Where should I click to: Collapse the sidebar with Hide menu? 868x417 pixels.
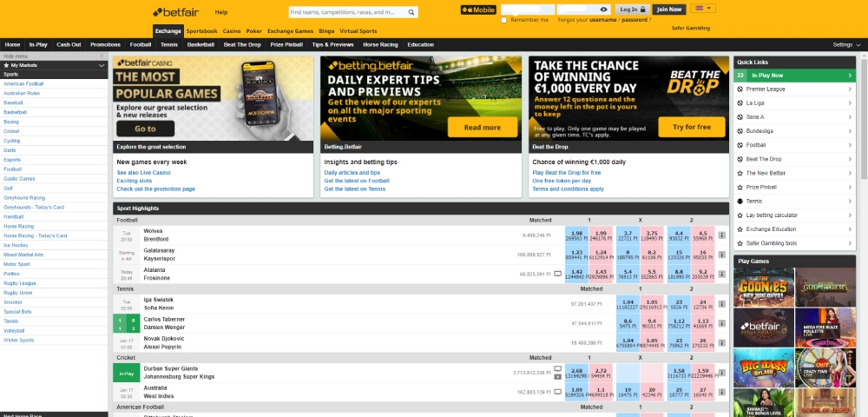click(54, 56)
